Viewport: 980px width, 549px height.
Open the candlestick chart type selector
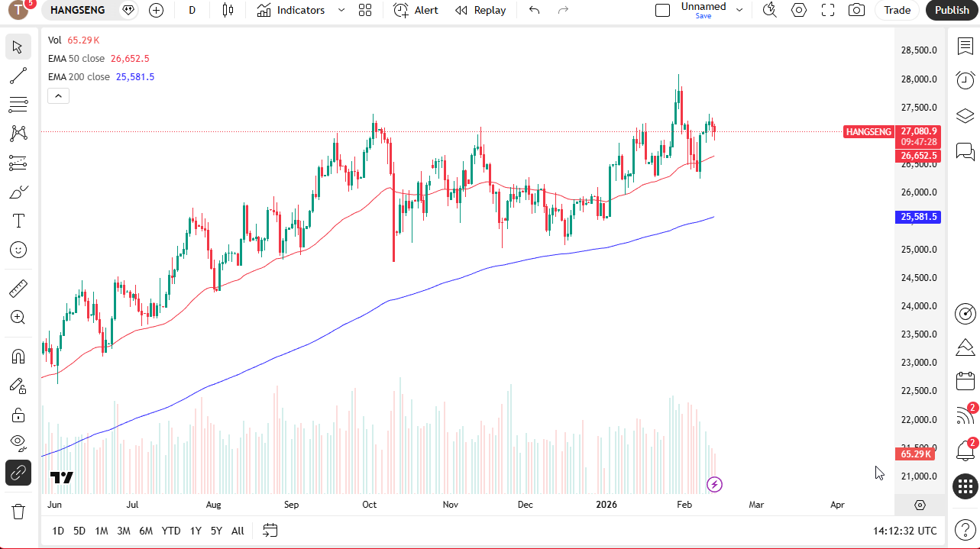[228, 10]
